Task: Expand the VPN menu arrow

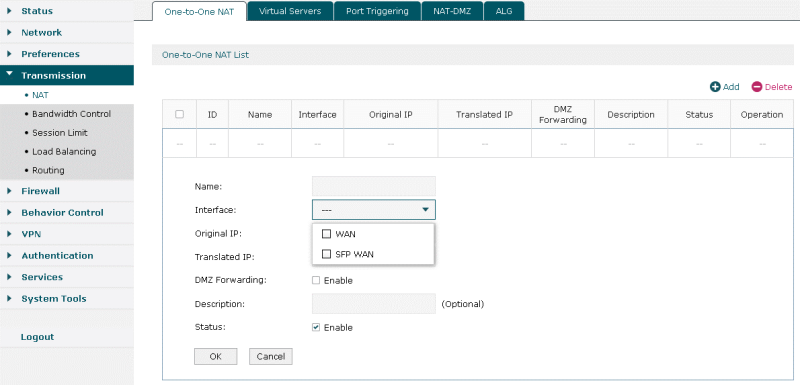Action: [9, 234]
